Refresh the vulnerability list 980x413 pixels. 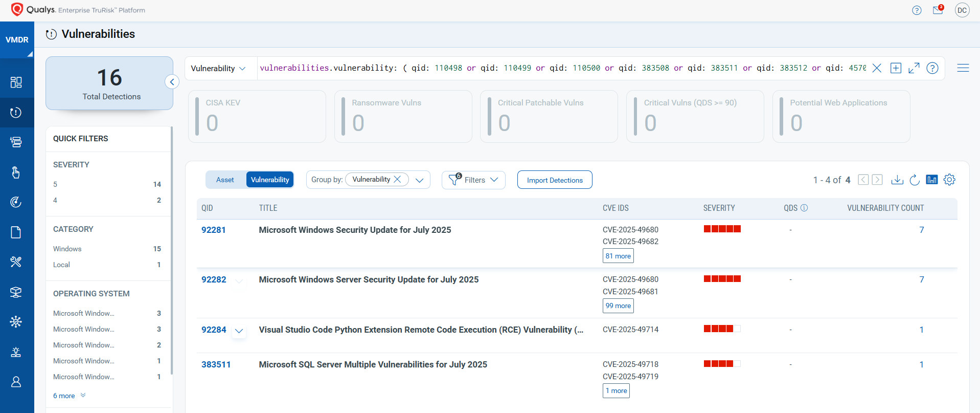pos(915,180)
